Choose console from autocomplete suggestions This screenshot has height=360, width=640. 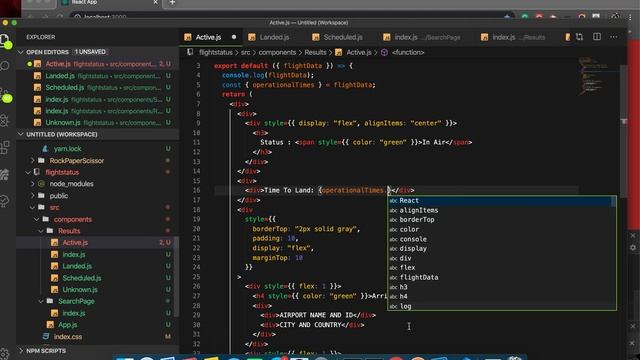pos(501,239)
